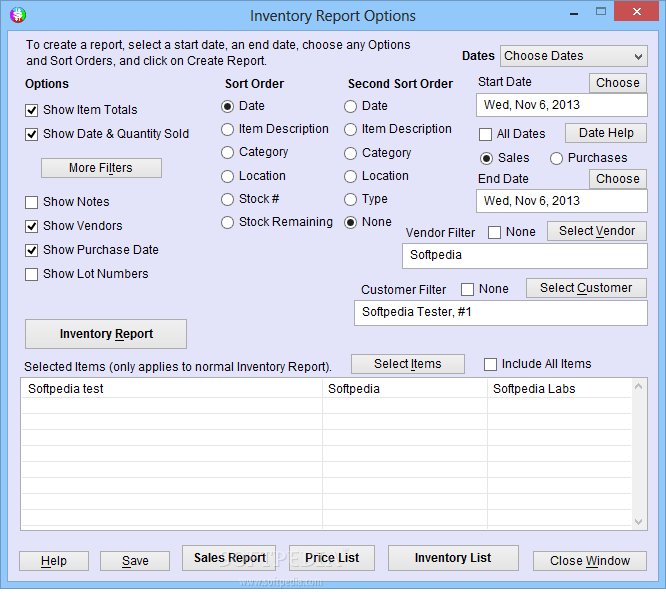Uncheck Show Item Totals
The width and height of the screenshot is (666, 600).
(x=31, y=110)
